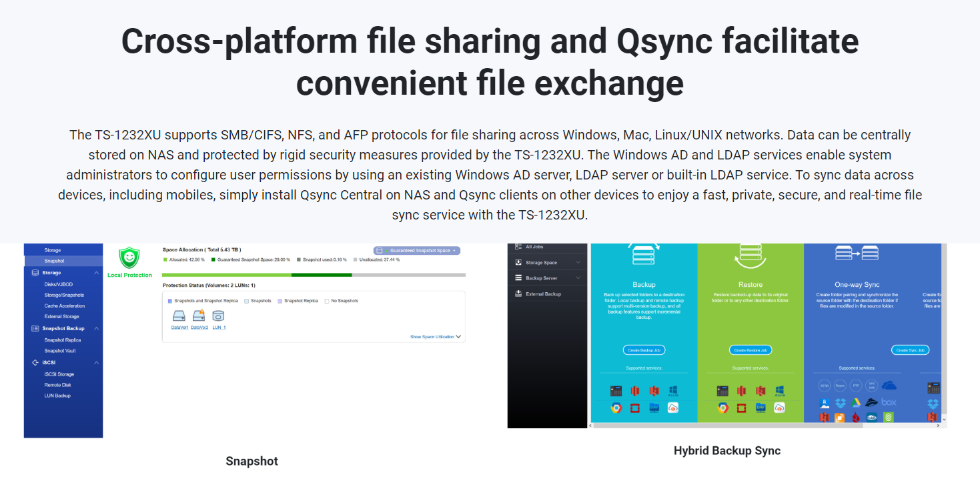Click the green space allocation progress bar

314,275
